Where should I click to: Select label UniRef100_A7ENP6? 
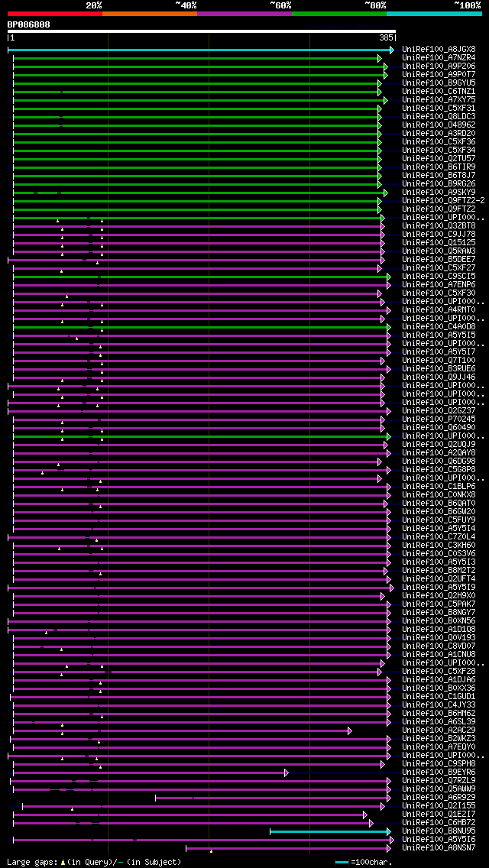tap(439, 284)
